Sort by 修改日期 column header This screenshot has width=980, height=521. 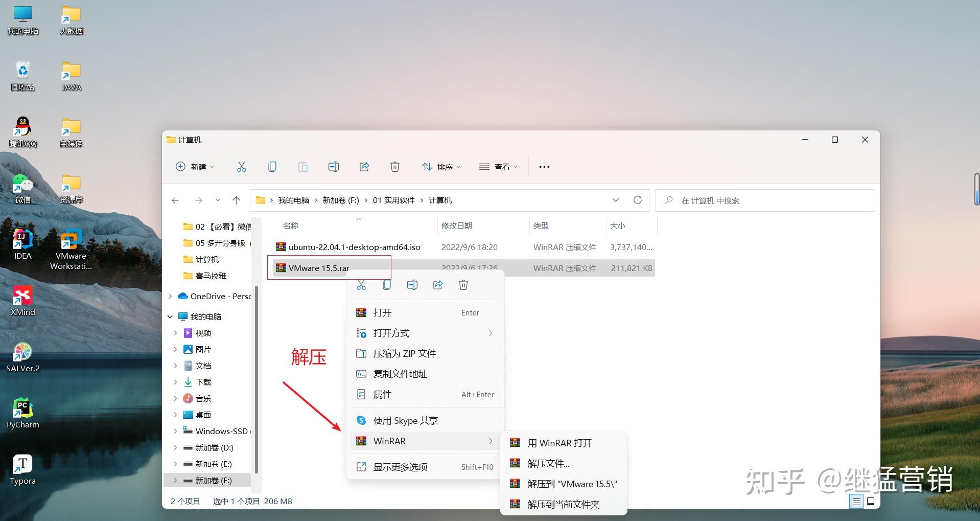pyautogui.click(x=457, y=225)
